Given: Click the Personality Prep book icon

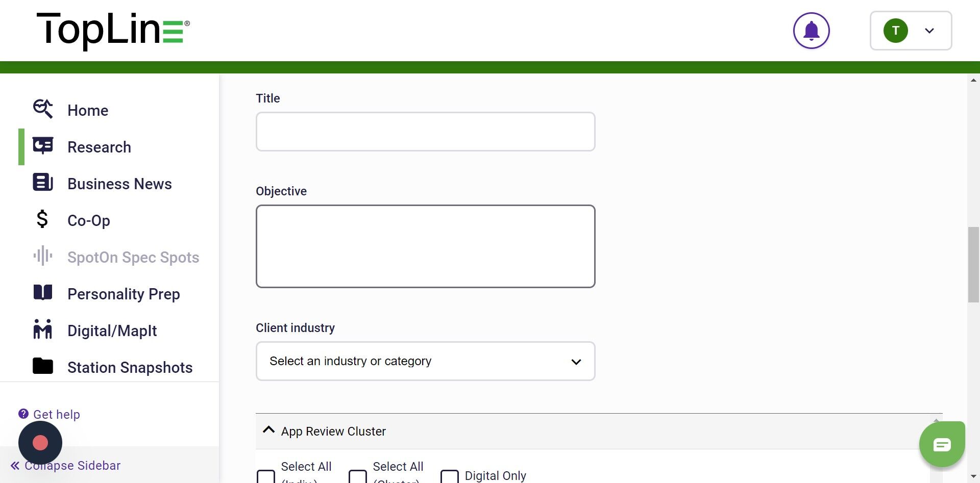Looking at the screenshot, I should [x=43, y=292].
